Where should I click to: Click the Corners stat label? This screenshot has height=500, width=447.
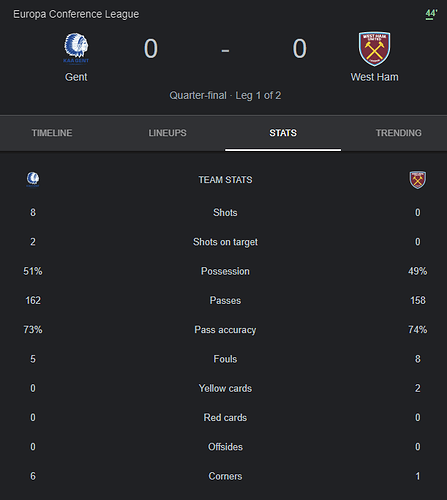tap(225, 476)
